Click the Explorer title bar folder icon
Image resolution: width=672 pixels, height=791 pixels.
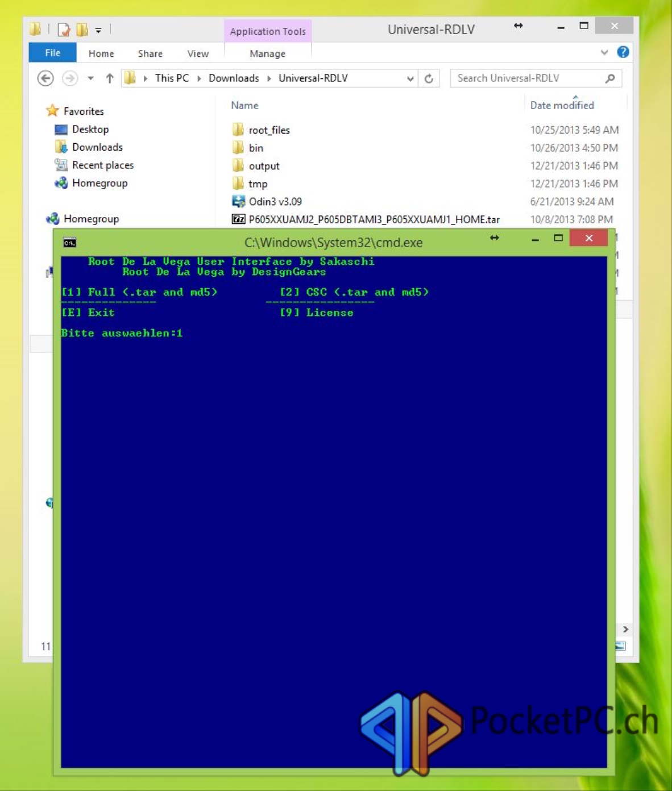pyautogui.click(x=35, y=29)
